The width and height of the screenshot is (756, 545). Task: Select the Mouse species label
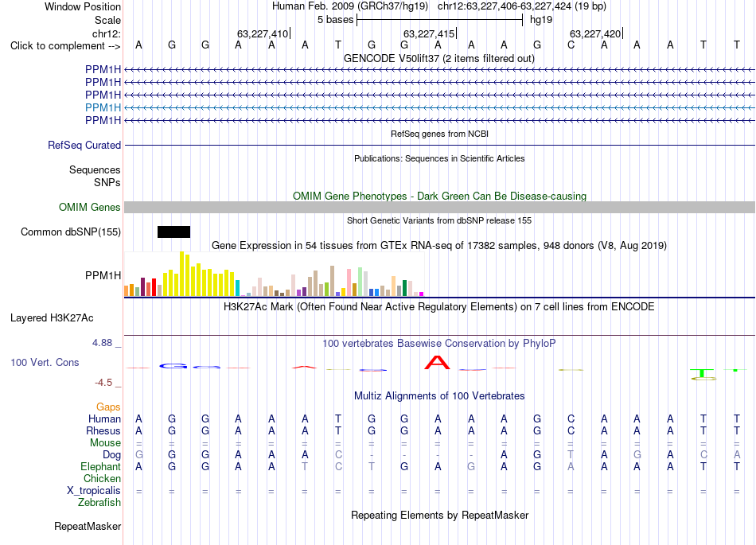[x=105, y=443]
